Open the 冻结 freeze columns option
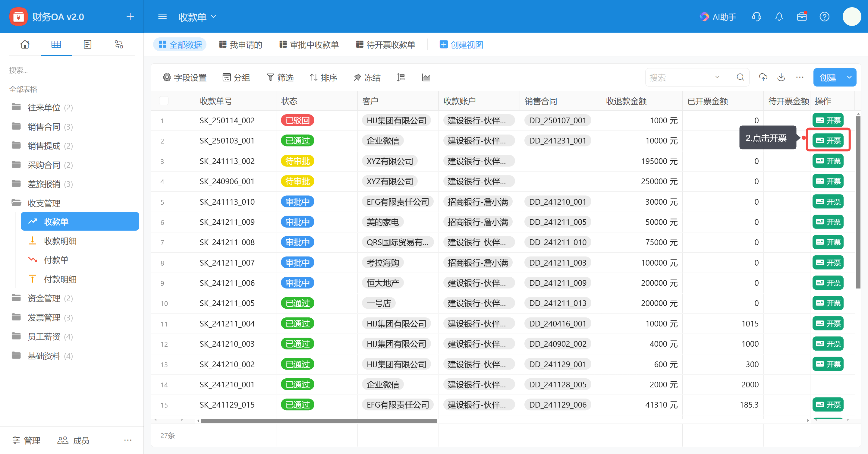Viewport: 868px width, 454px height. click(367, 77)
